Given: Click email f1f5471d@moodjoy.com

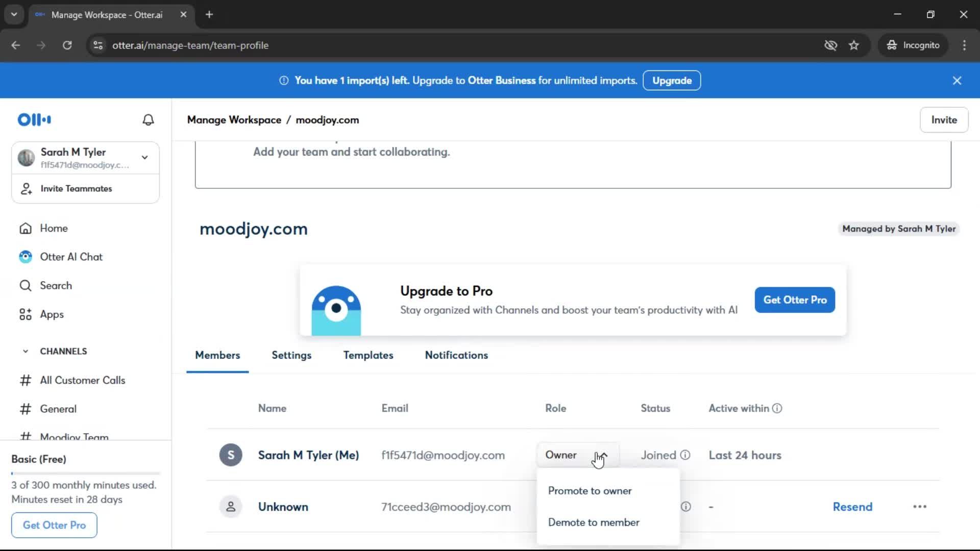Looking at the screenshot, I should pyautogui.click(x=443, y=455).
